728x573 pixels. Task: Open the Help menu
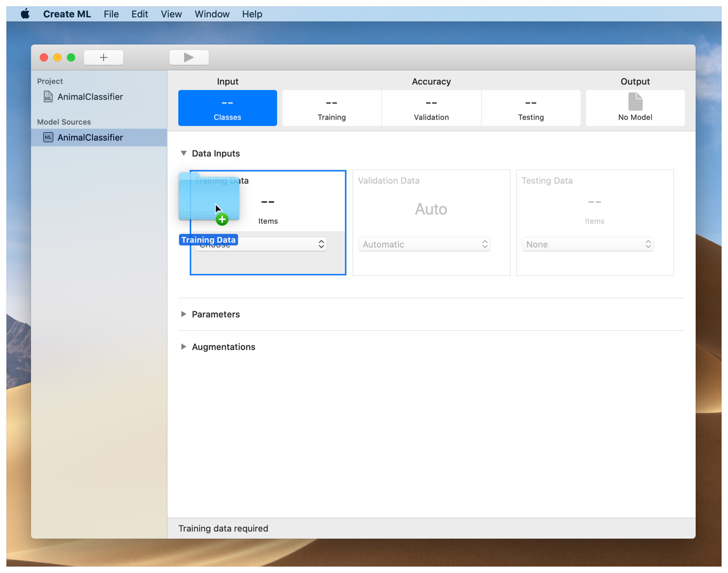click(x=252, y=14)
